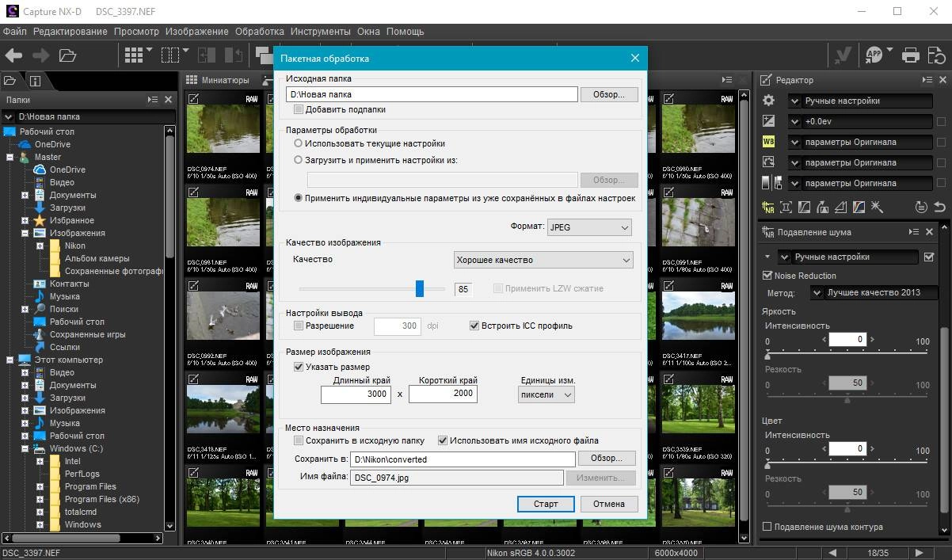This screenshot has width=952, height=560.
Task: Collapse the 'Изображения' folder under Master
Action: tap(25, 233)
